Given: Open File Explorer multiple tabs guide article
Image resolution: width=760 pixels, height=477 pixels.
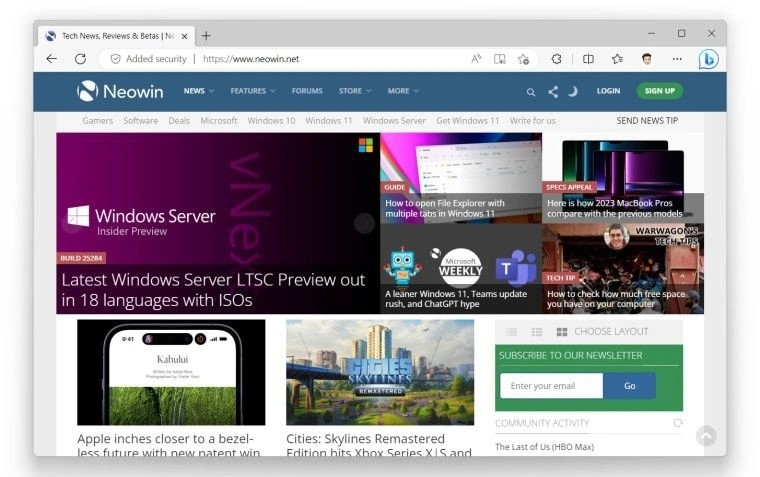Looking at the screenshot, I should coord(444,208).
